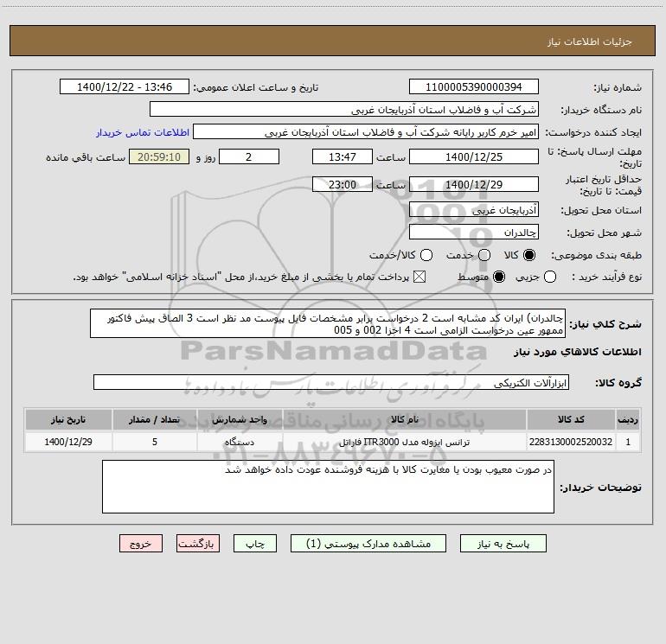
Task: Click the price validity date 1400/12/29
Action: coord(474,185)
